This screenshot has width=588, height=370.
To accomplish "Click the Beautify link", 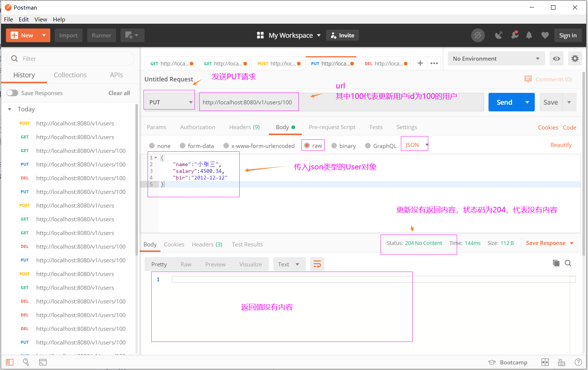I will [561, 145].
